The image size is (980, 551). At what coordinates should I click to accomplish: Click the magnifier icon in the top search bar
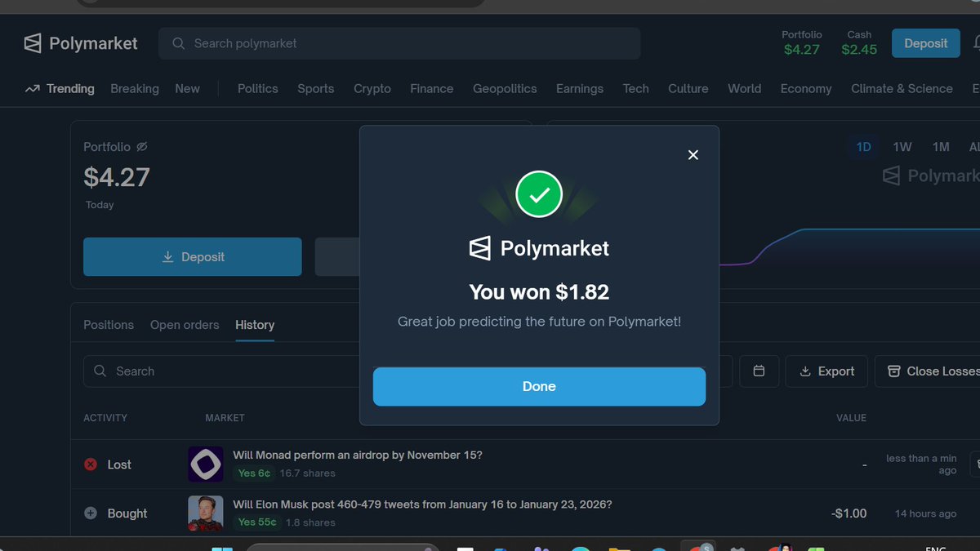tap(179, 43)
